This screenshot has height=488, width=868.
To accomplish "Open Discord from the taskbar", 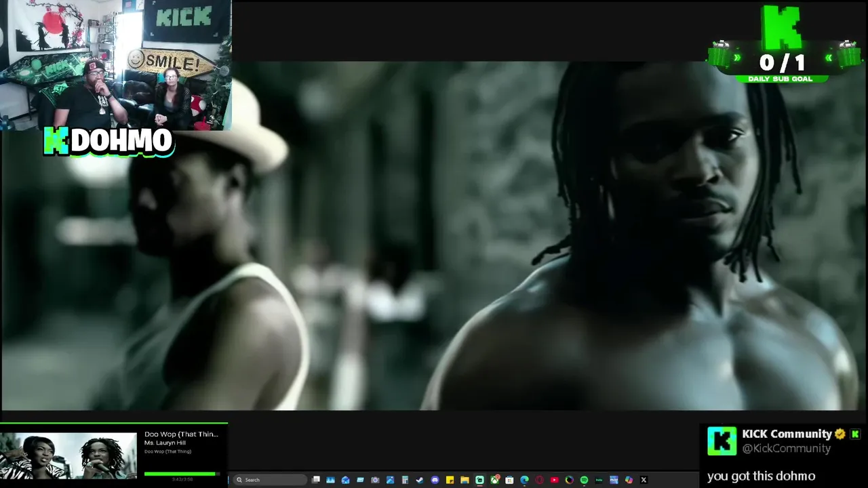I will tap(435, 480).
